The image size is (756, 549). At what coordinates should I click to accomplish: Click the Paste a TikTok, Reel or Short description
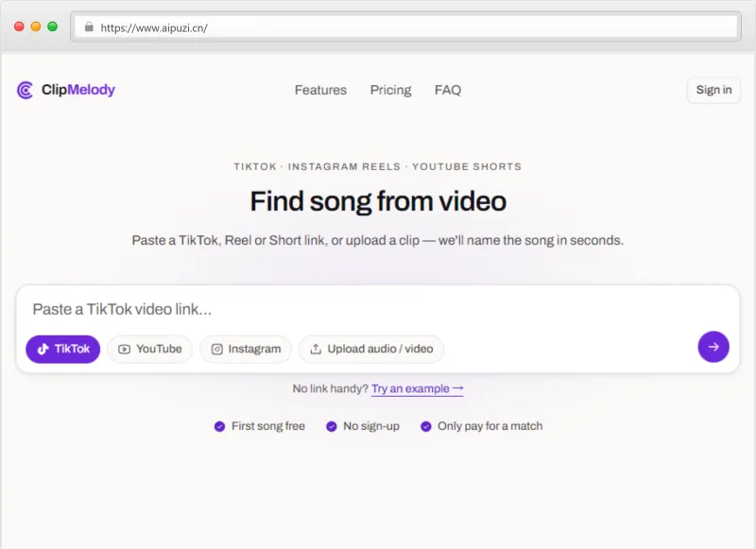(x=378, y=240)
